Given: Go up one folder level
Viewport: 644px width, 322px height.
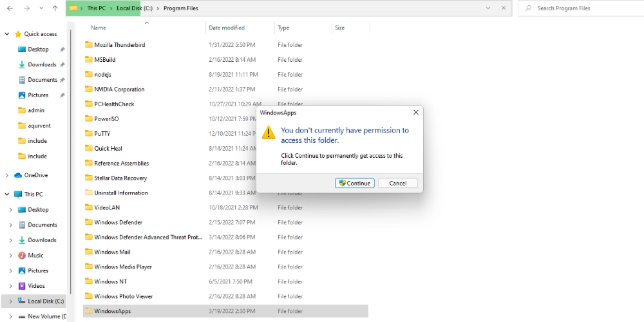Looking at the screenshot, I should [x=55, y=8].
